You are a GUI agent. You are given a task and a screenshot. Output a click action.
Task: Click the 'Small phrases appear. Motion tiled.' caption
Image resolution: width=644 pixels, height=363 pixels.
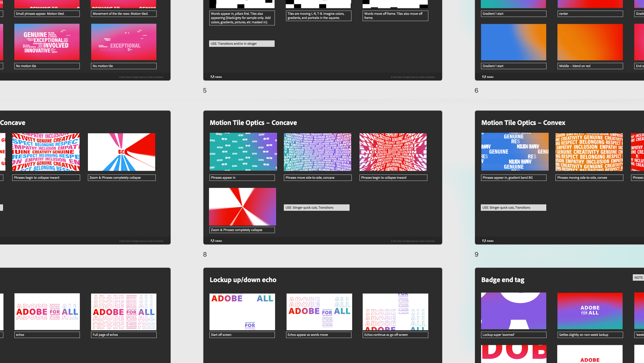[x=47, y=14]
